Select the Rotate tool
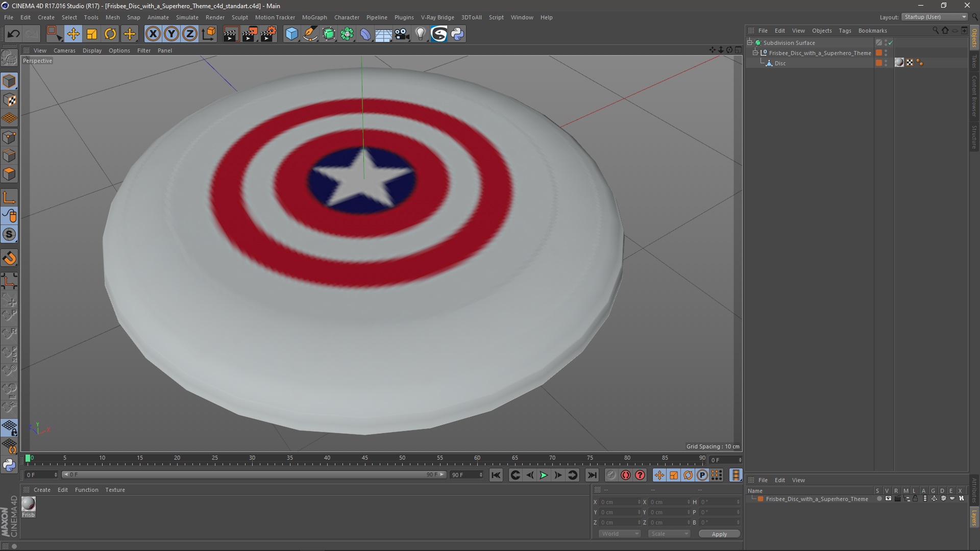980x551 pixels. pos(110,34)
